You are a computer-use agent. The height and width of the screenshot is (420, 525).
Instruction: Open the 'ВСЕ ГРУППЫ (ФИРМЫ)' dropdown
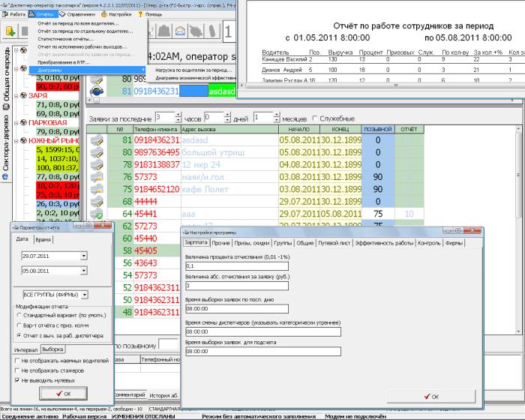pos(85,295)
